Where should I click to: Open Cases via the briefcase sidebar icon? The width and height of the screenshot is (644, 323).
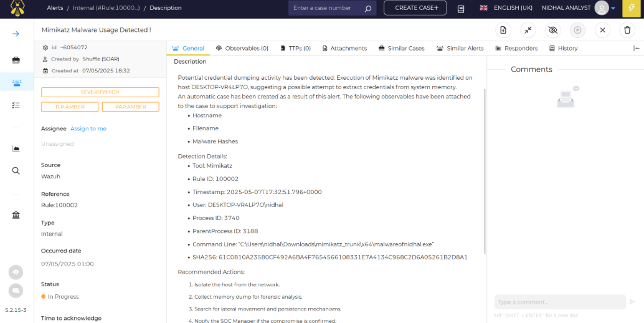[16, 60]
